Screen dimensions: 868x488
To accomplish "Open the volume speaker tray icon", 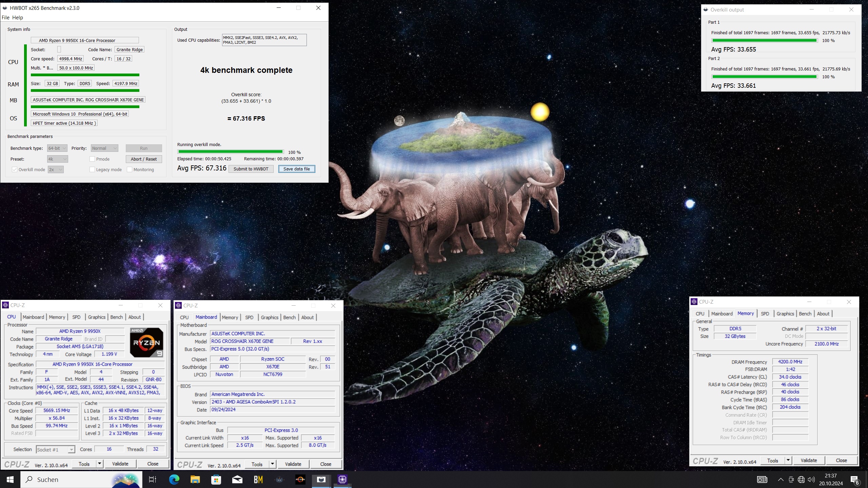I will click(811, 480).
